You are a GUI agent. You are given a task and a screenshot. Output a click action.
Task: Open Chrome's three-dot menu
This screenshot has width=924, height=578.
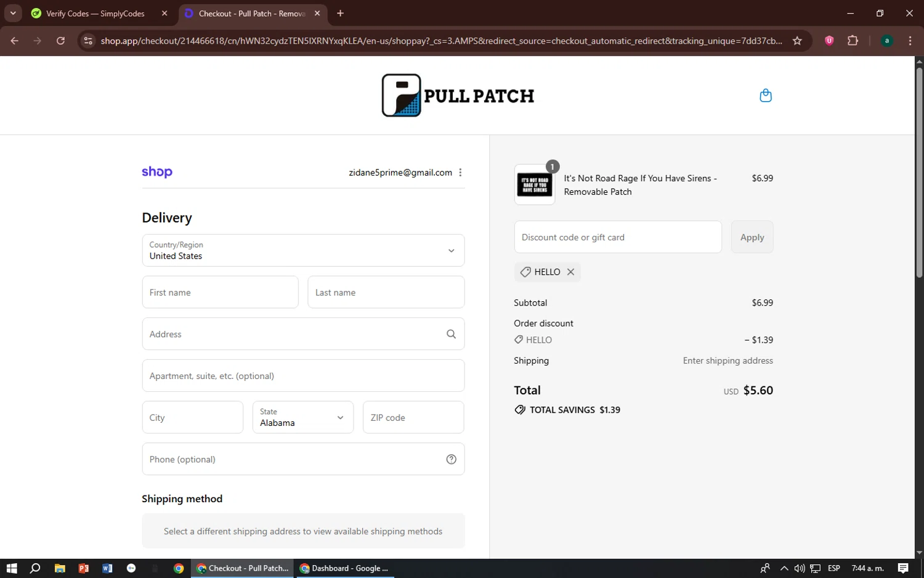pos(910,41)
